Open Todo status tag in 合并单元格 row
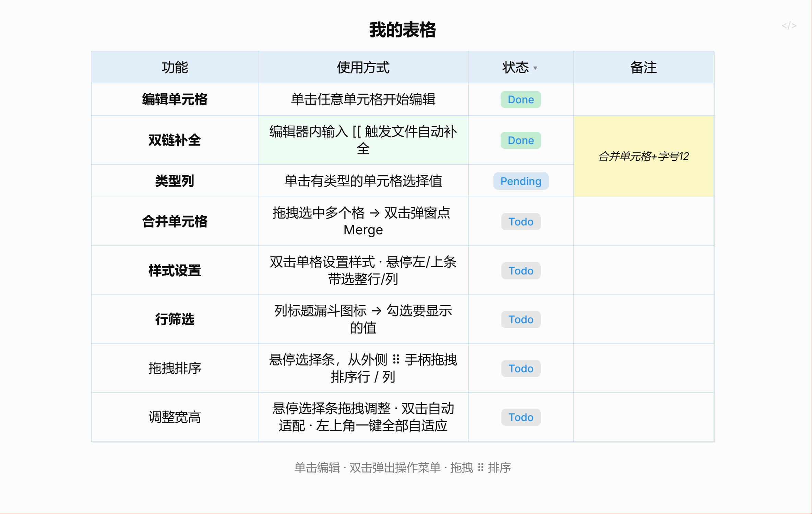This screenshot has height=514, width=812. pos(521,222)
